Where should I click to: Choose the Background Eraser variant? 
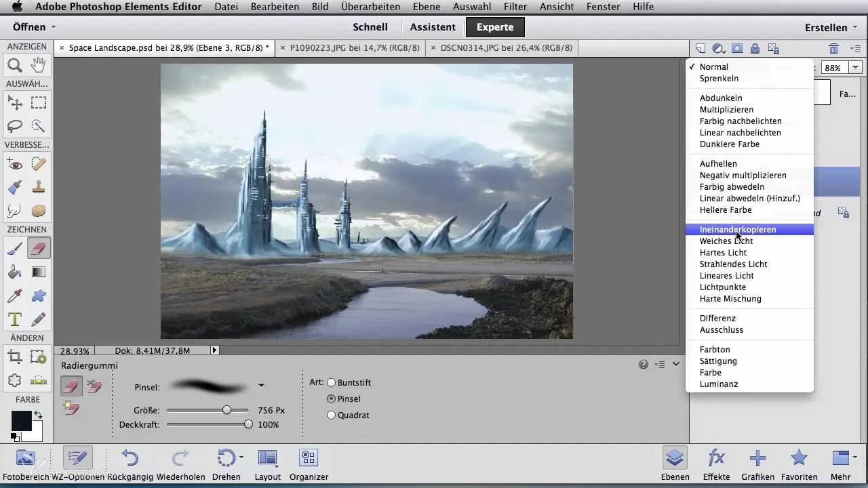click(94, 386)
